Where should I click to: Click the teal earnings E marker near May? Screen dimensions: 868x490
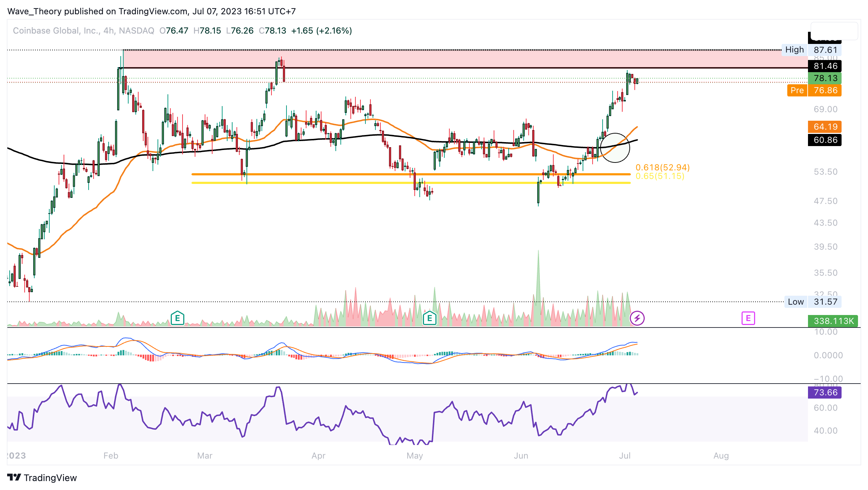tap(429, 318)
